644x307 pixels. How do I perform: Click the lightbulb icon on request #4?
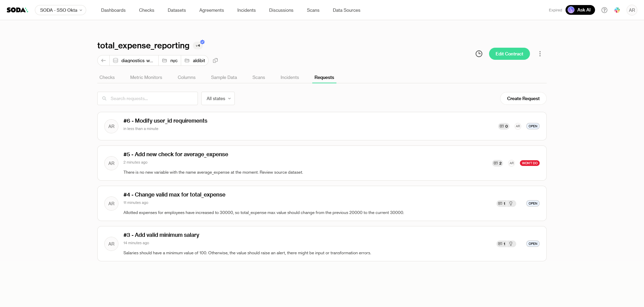[511, 204]
